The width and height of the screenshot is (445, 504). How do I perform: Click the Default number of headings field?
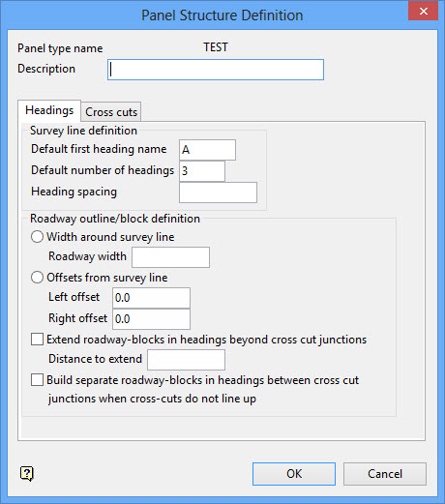click(202, 171)
